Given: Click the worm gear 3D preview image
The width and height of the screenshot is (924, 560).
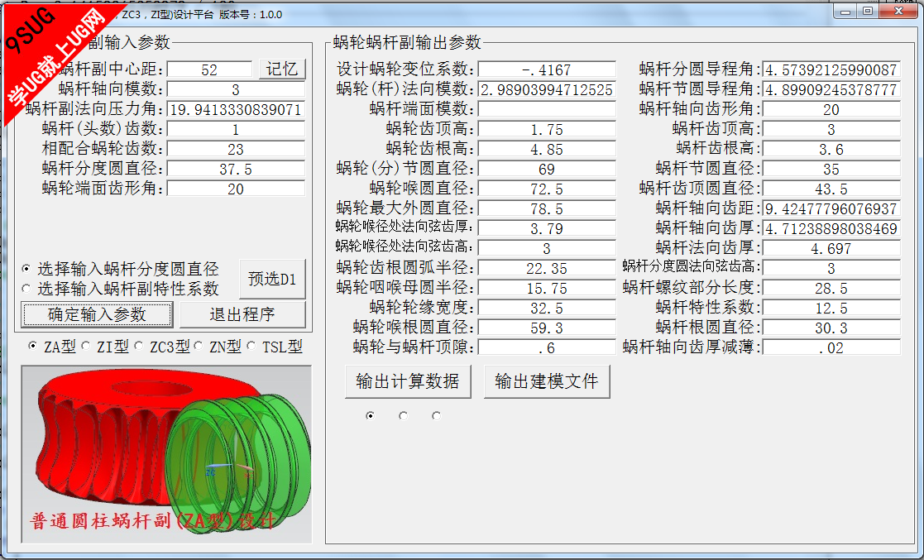Looking at the screenshot, I should coord(166,454).
